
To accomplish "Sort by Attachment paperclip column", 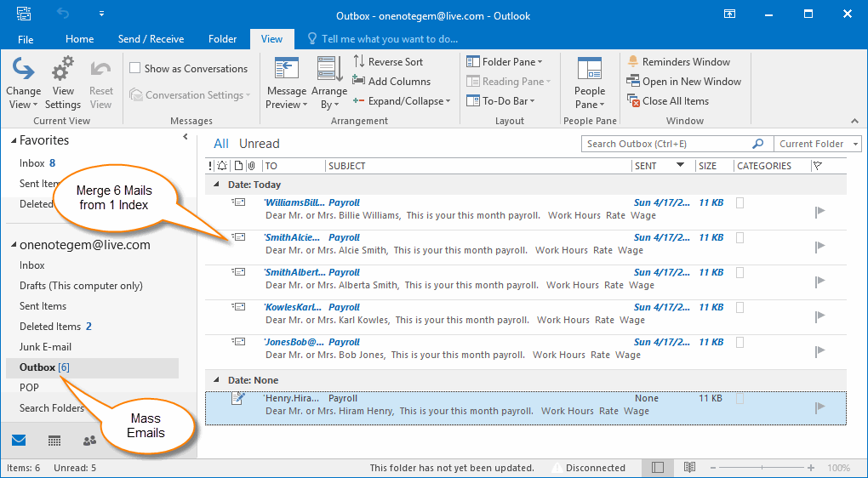I will coord(251,166).
